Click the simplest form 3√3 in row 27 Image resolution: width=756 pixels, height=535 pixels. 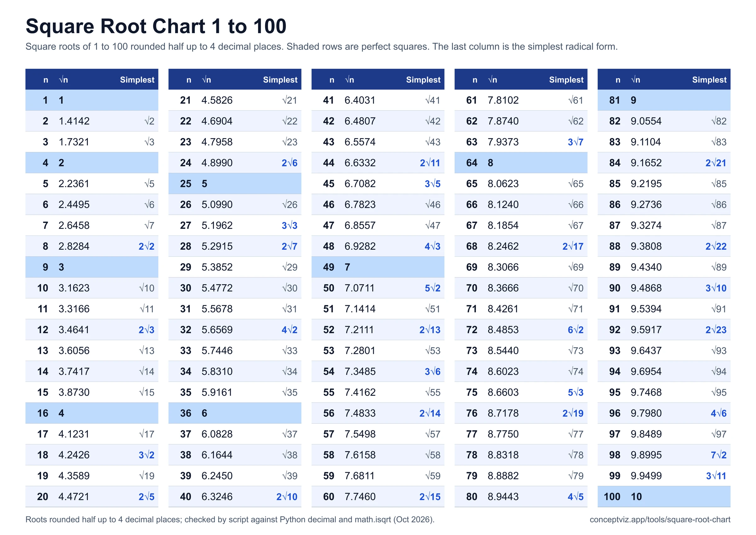[x=289, y=225]
